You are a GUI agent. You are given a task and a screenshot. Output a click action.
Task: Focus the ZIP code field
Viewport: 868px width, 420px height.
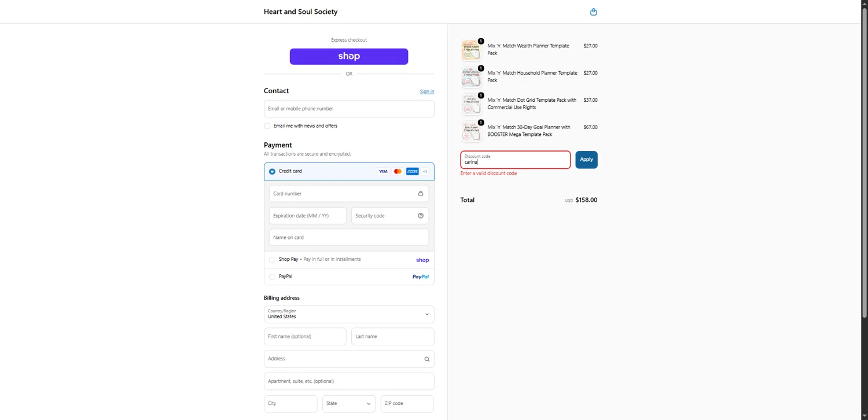coord(407,404)
